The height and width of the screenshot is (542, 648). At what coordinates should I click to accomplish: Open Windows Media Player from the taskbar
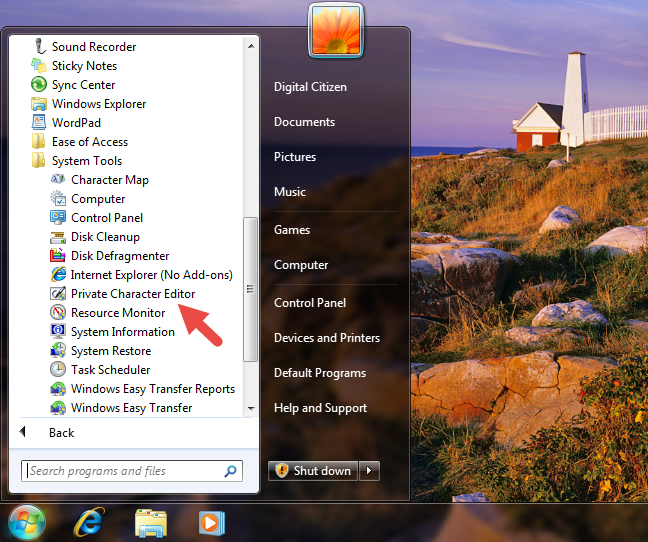212,523
